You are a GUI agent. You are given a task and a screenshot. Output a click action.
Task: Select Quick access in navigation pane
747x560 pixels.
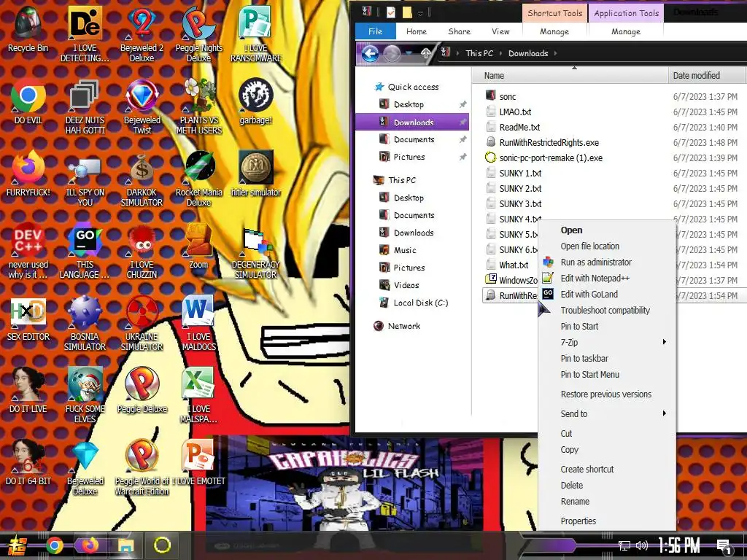(413, 87)
